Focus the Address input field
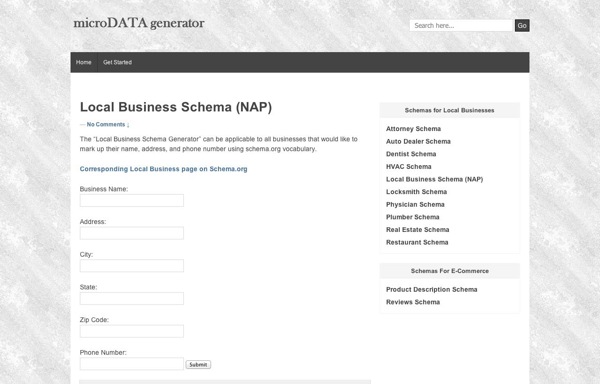Screen dimensions: 600x384 [x=132, y=233]
